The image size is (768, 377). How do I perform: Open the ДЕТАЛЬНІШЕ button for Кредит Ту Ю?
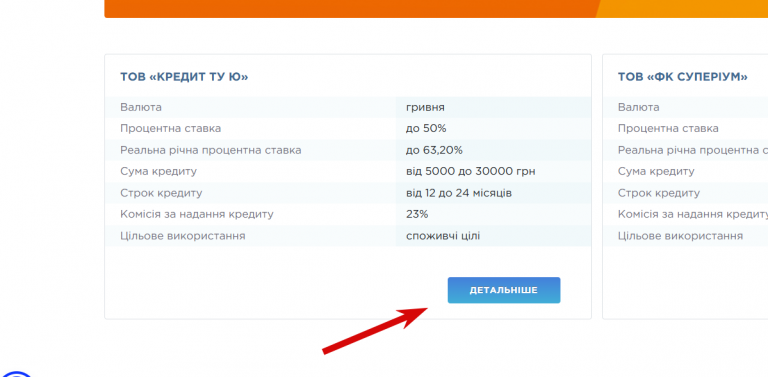point(504,290)
